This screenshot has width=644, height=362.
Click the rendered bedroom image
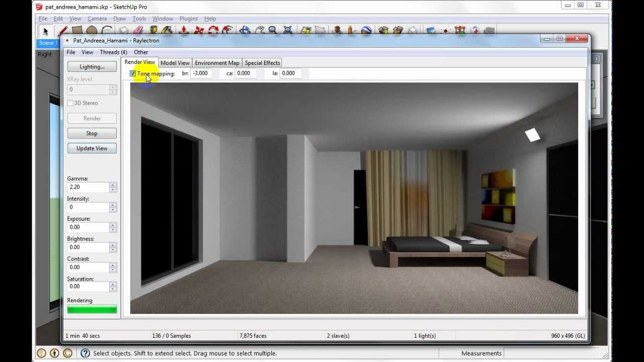click(354, 199)
